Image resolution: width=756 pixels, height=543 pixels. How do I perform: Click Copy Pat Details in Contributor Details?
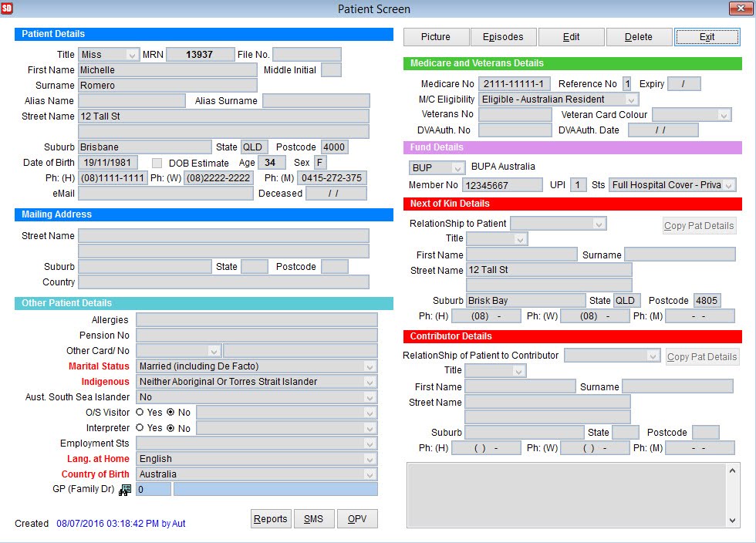pyautogui.click(x=702, y=357)
